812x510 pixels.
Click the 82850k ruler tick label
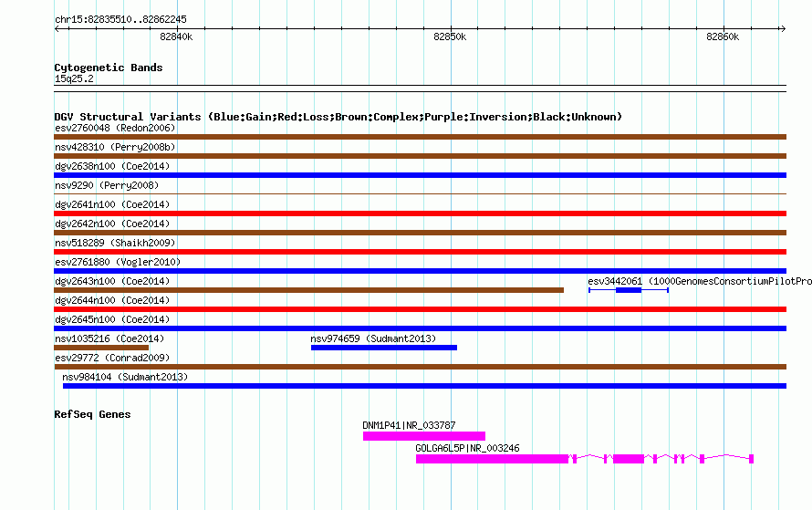pyautogui.click(x=450, y=36)
